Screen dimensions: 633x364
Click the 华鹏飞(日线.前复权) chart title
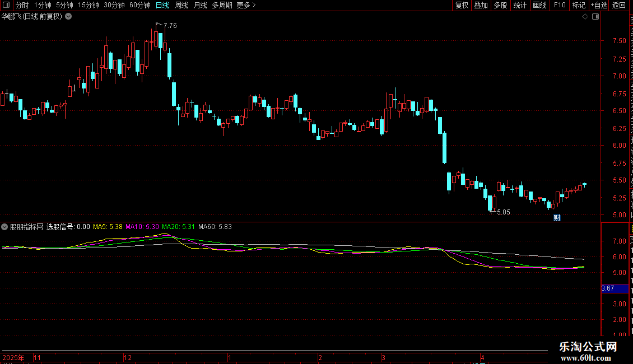32,17
